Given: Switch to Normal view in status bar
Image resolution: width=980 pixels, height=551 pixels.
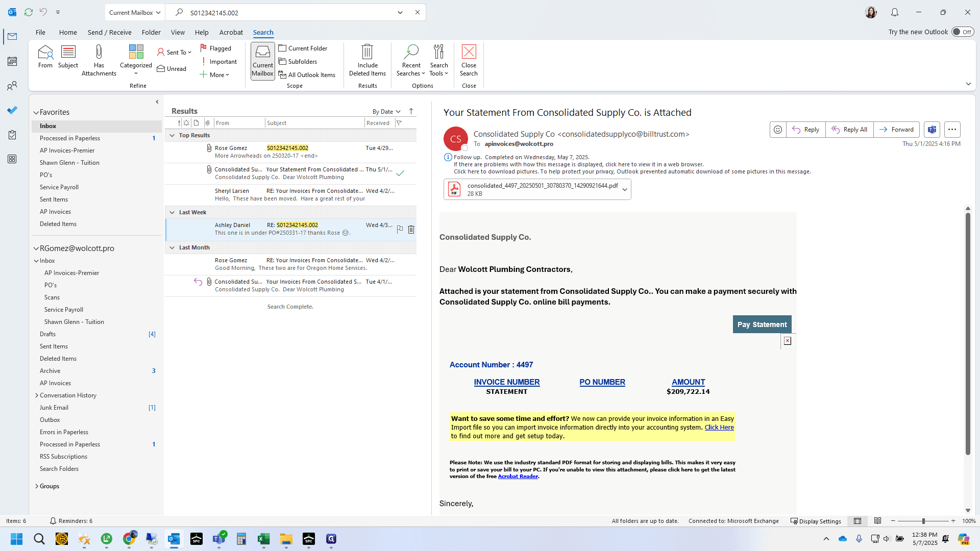Looking at the screenshot, I should coord(857,521).
